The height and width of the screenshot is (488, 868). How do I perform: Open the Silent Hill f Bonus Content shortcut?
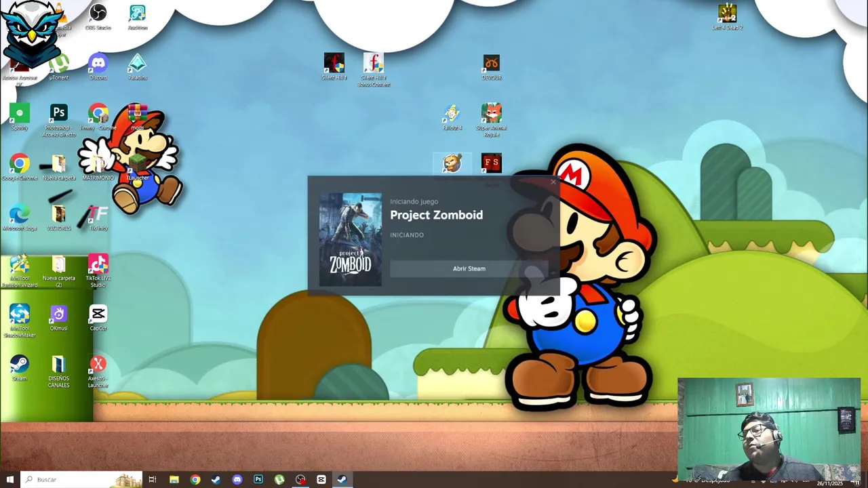(x=374, y=70)
